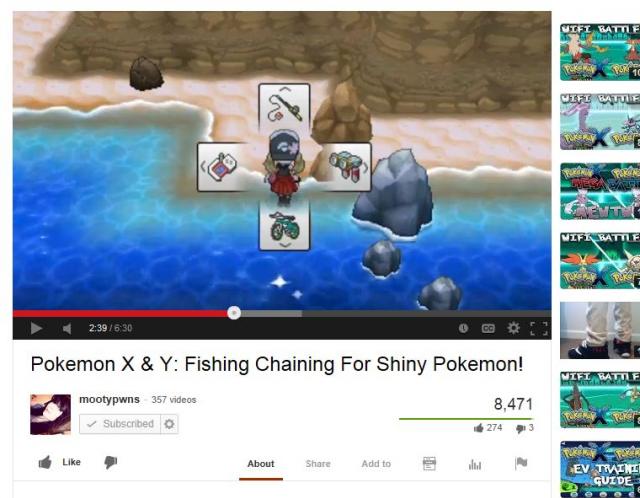Switch to the About tab

(261, 464)
